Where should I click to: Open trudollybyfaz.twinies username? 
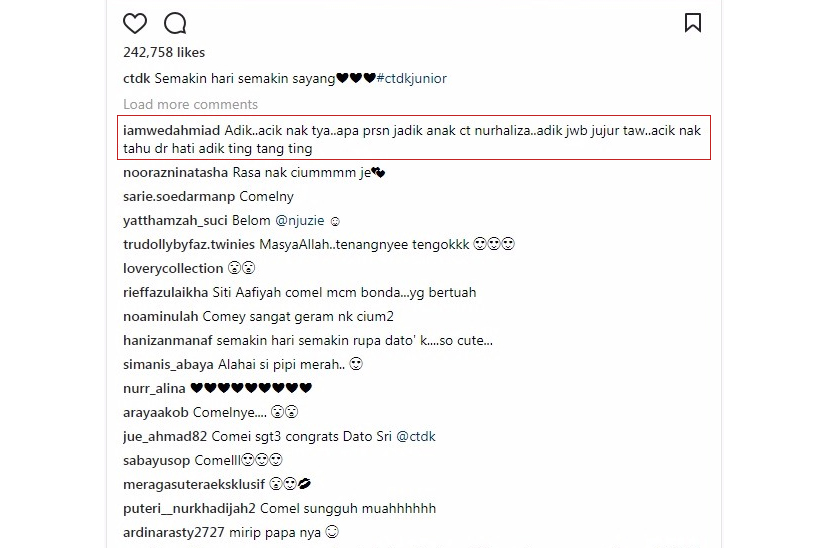click(x=189, y=245)
